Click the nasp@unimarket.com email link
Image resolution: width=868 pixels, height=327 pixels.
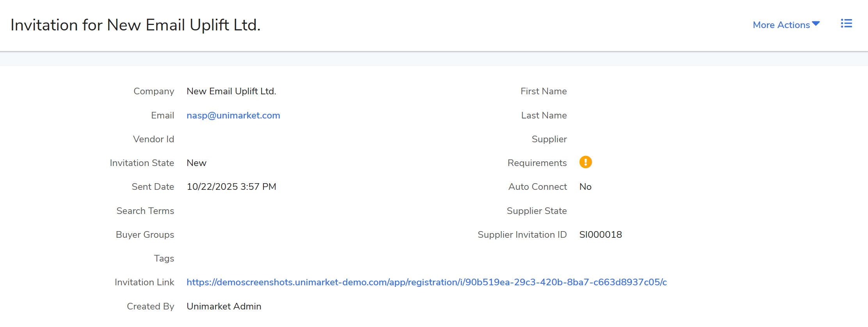click(x=233, y=115)
